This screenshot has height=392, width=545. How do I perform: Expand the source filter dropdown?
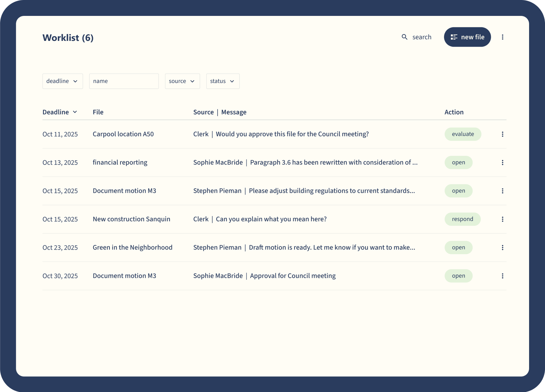pyautogui.click(x=183, y=81)
